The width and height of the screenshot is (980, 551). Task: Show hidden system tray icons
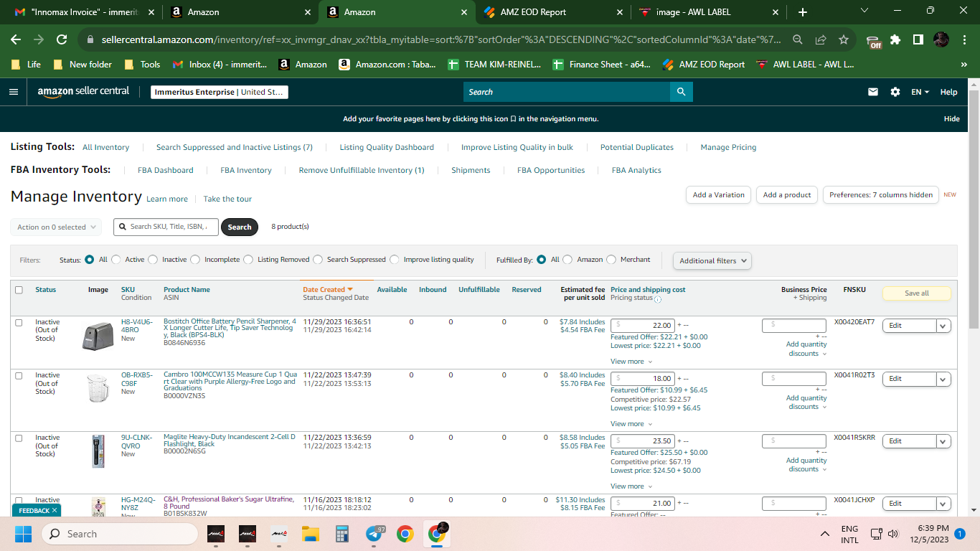[x=825, y=534]
